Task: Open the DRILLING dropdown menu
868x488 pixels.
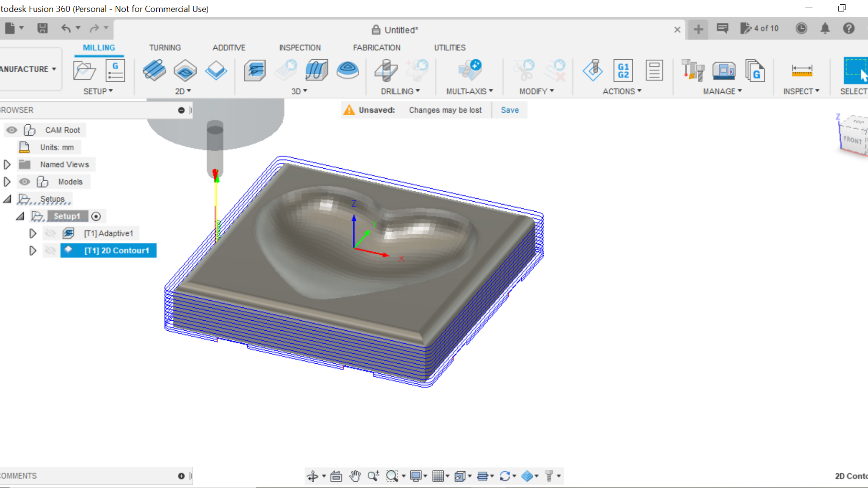Action: tap(400, 91)
